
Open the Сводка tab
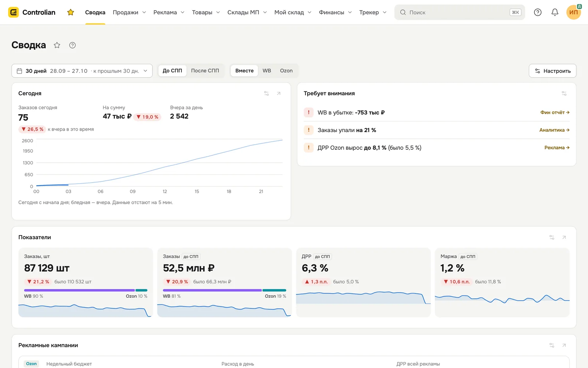[95, 13]
